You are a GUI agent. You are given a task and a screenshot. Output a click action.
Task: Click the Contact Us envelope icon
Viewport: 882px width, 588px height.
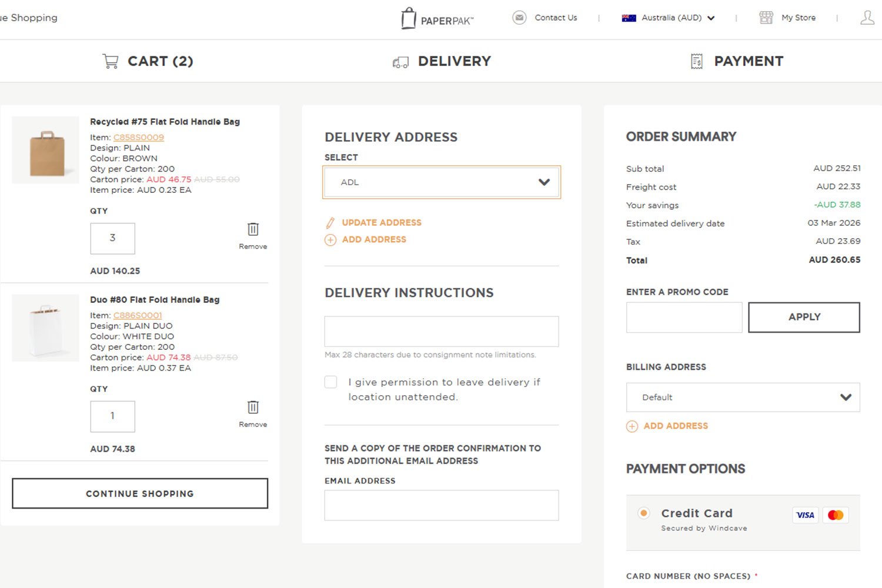point(519,18)
